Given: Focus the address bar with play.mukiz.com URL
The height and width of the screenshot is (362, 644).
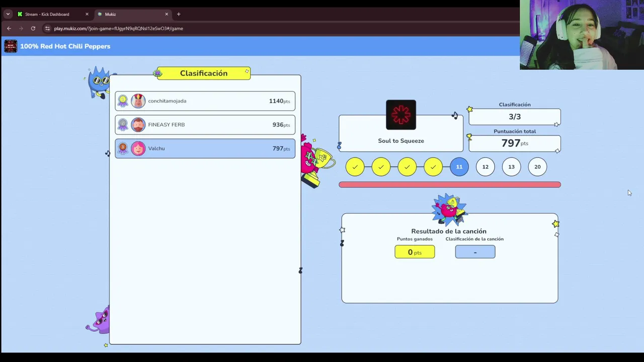Looking at the screenshot, I should tap(119, 29).
